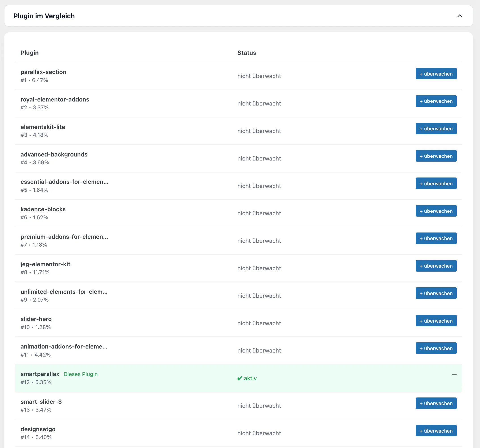The image size is (480, 448).
Task: Click rank text #7 • 1.18%
Action: click(34, 245)
